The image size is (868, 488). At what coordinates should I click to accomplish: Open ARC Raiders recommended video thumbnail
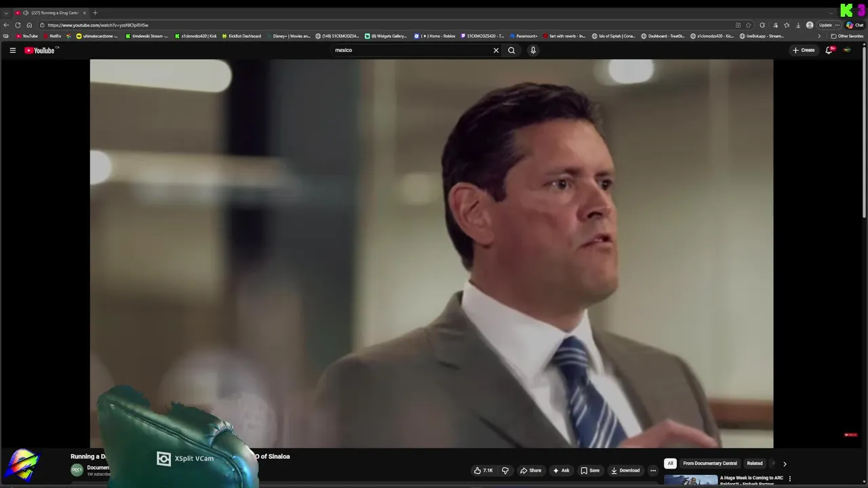pos(690,481)
